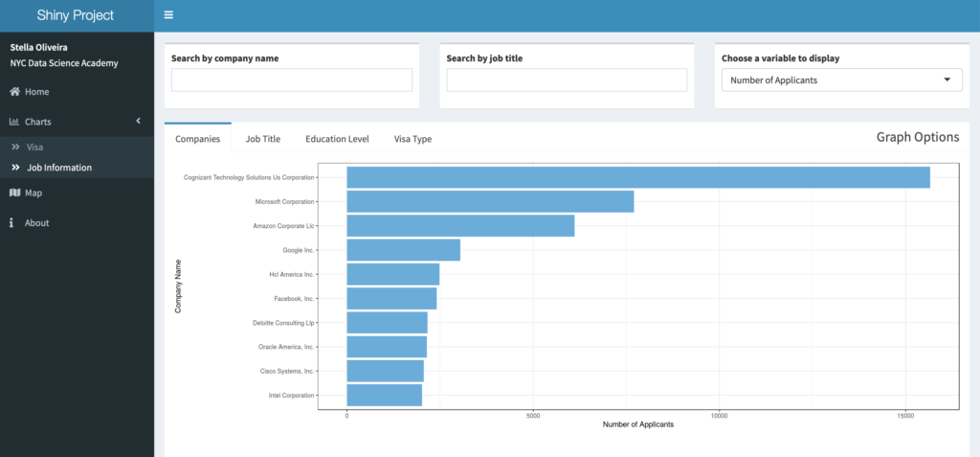Click the 'Choose a variable to display' label

781,58
